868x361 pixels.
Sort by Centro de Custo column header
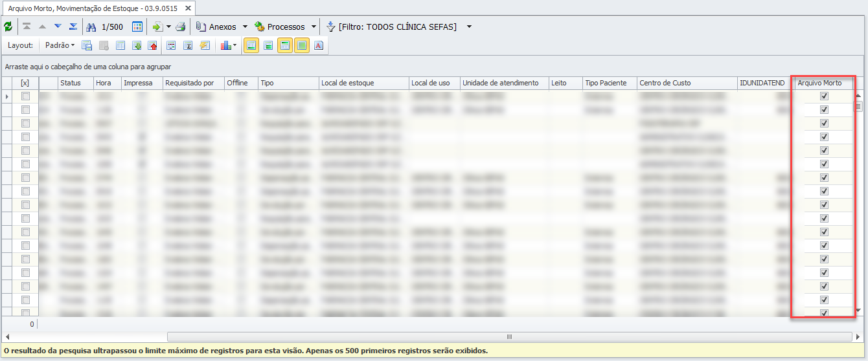687,83
